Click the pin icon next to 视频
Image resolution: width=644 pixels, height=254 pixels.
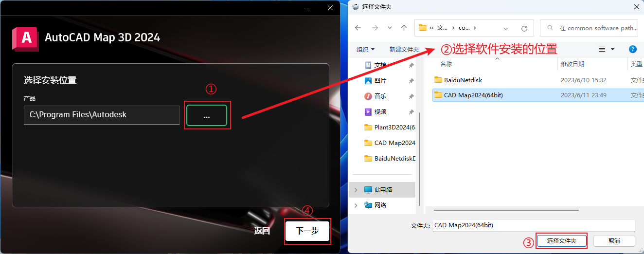point(411,111)
